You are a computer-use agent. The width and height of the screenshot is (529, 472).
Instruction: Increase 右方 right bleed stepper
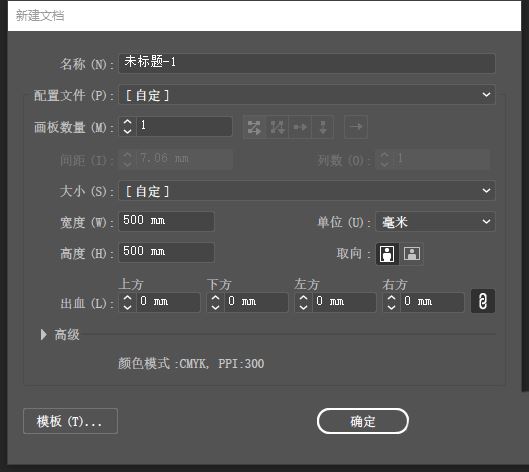click(391, 298)
